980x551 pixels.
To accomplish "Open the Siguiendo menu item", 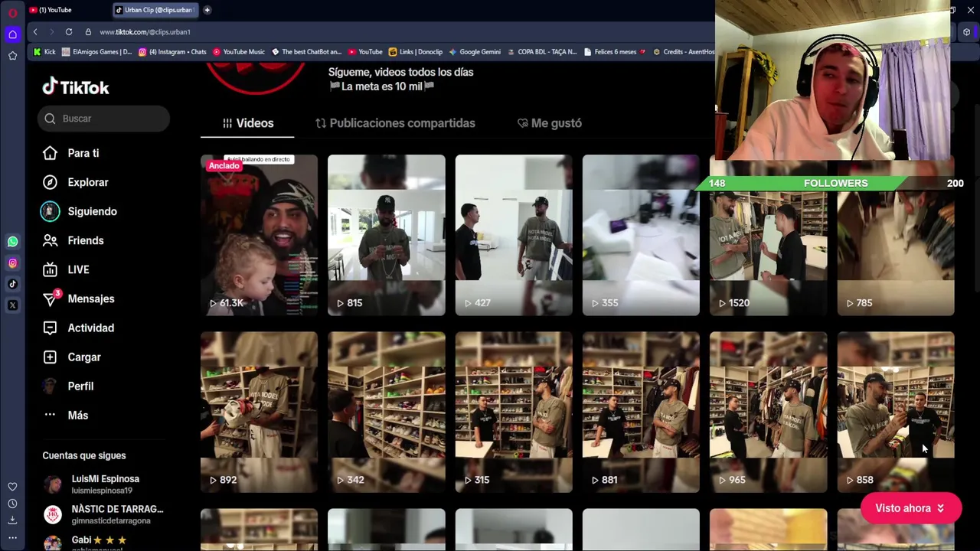I will pyautogui.click(x=80, y=211).
